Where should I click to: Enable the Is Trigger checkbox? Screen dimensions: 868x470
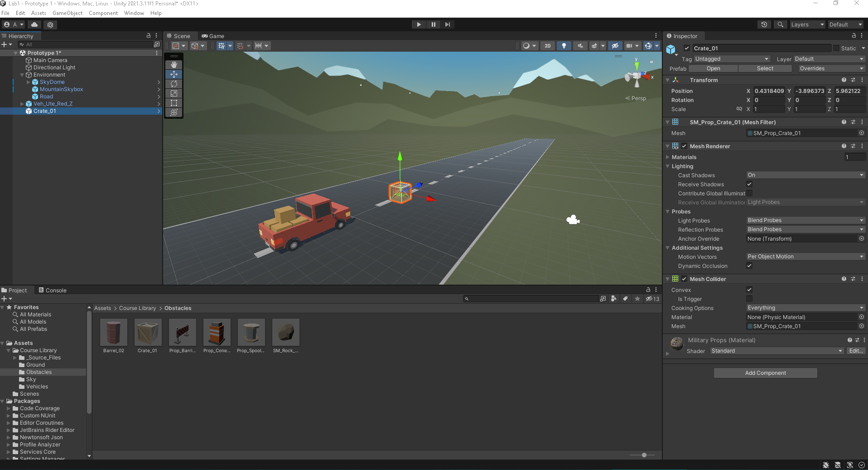tap(749, 299)
